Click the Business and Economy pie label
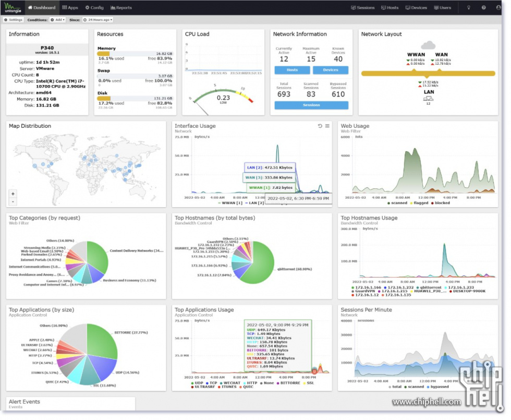This screenshot has height=420, width=511. point(129,281)
